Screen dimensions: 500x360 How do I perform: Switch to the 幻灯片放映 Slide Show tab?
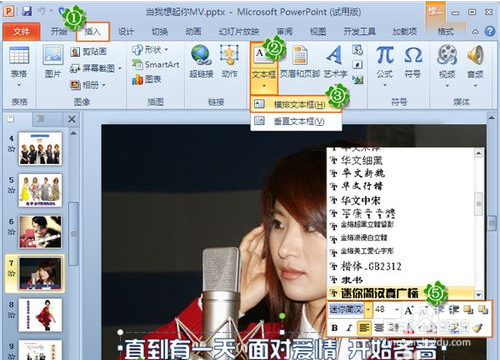click(239, 32)
